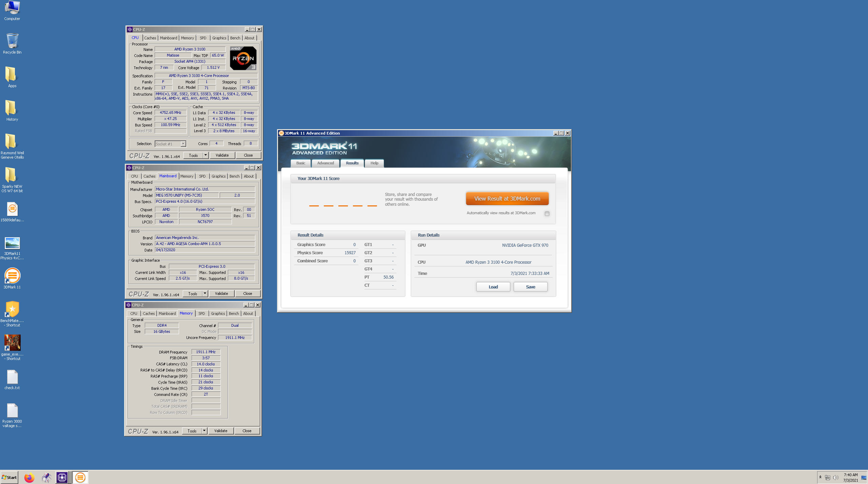The image size is (868, 484).
Task: Open the History folder icon
Action: tap(12, 111)
